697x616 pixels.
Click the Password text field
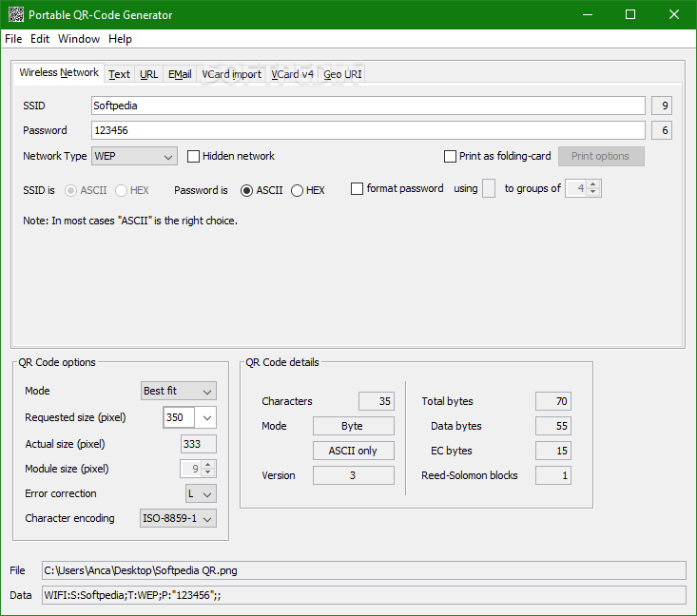point(368,130)
